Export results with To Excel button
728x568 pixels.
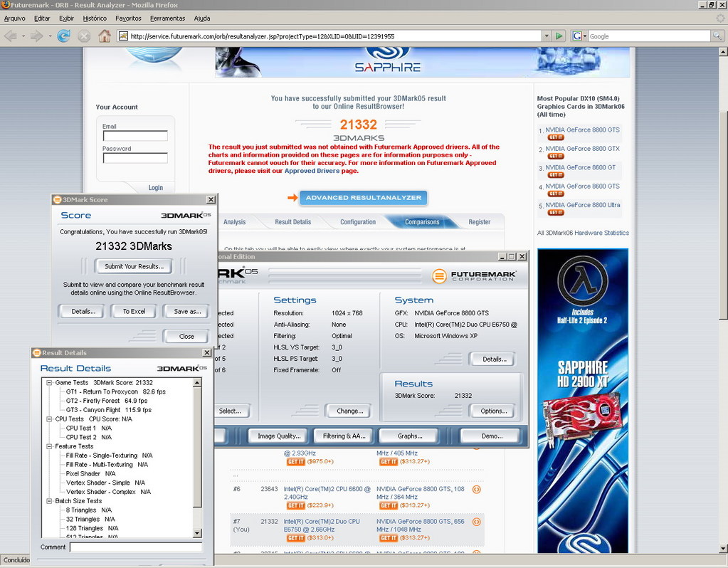[134, 311]
